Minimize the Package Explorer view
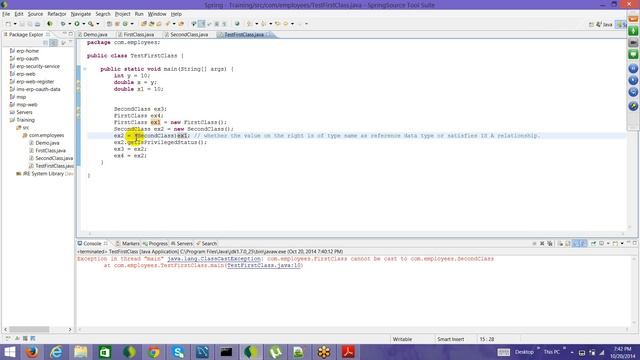Viewport: 640px width, 360px height. pyautogui.click(x=64, y=34)
